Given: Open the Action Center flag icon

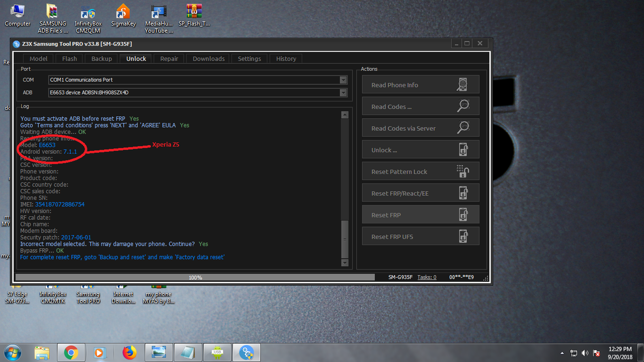Looking at the screenshot, I should [596, 353].
